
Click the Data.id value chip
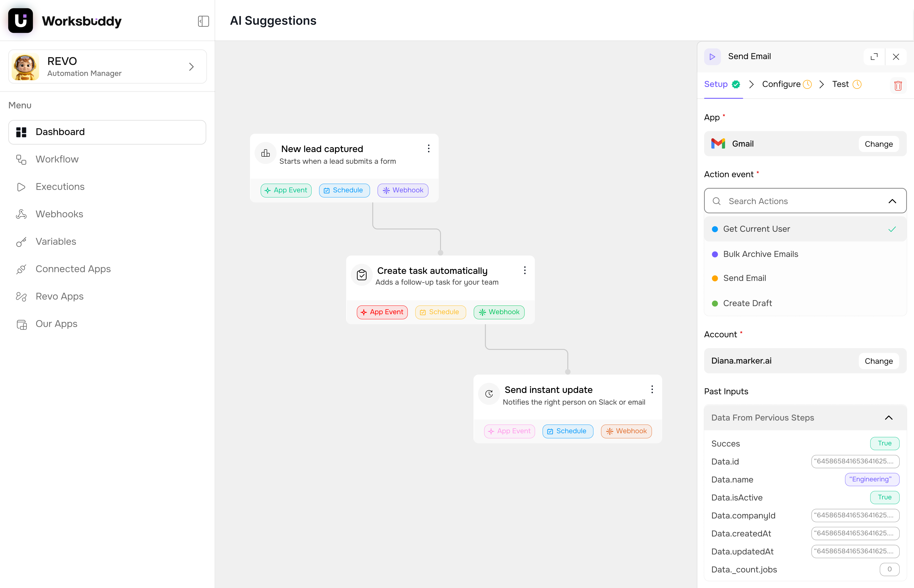click(x=855, y=462)
